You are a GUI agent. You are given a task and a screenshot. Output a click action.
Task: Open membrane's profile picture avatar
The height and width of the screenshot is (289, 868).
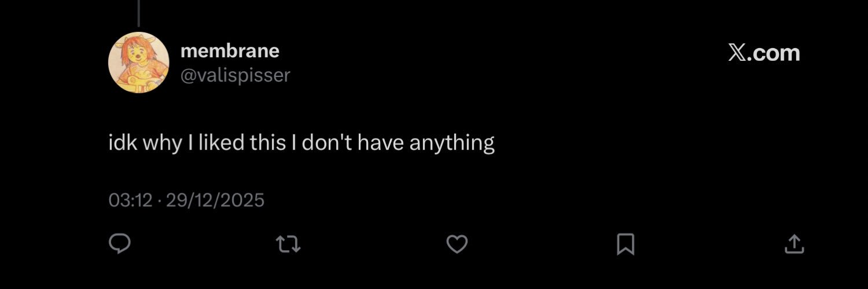pos(139,63)
